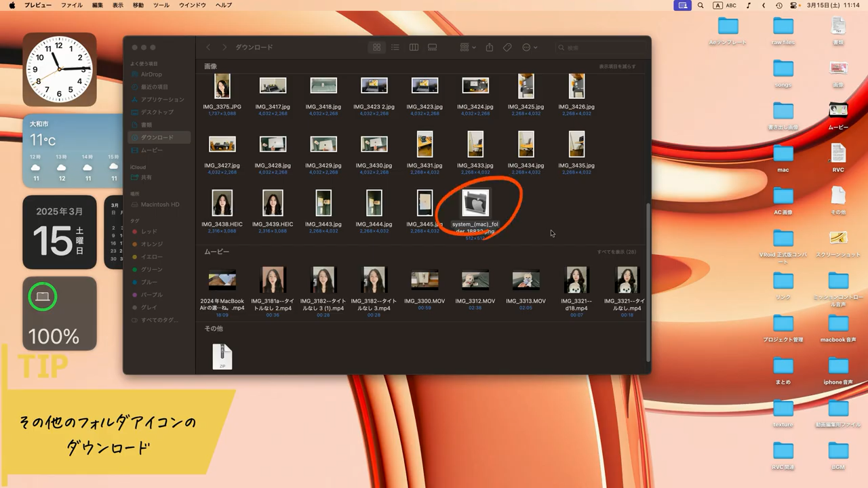Screen dimensions: 868x488
Task: Switch Finder to gallery view
Action: [432, 47]
